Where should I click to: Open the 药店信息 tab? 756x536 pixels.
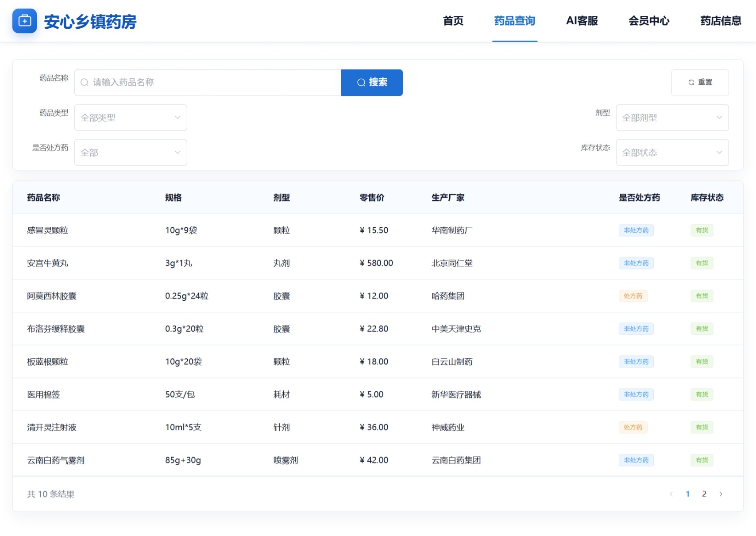pyautogui.click(x=721, y=21)
